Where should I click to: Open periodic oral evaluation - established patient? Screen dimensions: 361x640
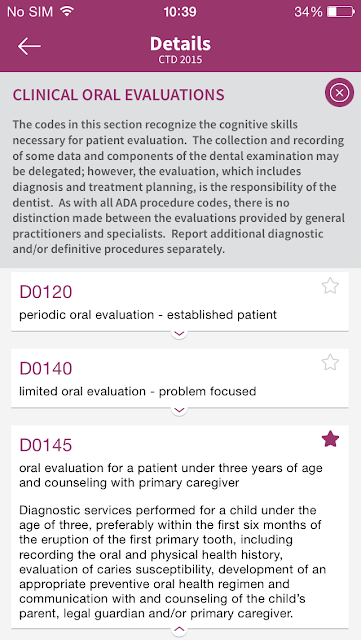148,315
